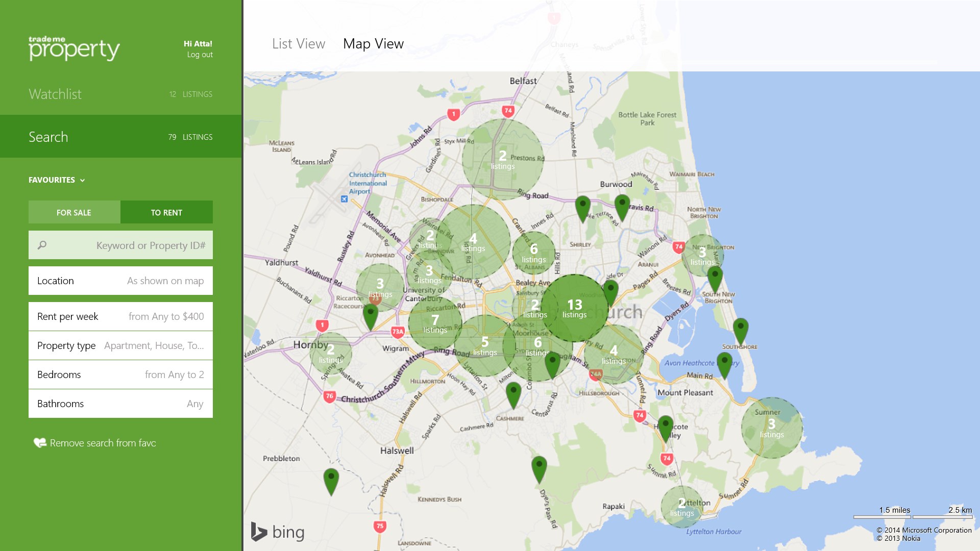980x551 pixels.
Task: Click the Log out link
Action: click(x=200, y=55)
